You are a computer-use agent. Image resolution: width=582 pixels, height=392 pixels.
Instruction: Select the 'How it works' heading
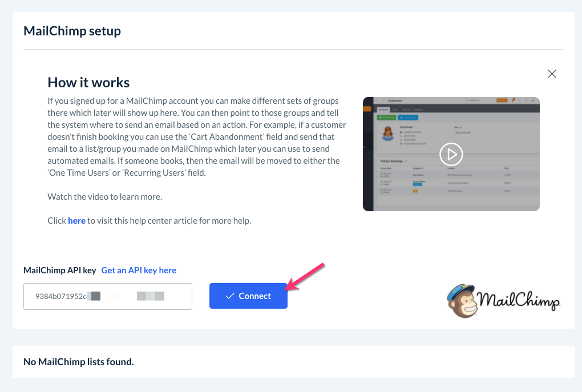tap(88, 82)
